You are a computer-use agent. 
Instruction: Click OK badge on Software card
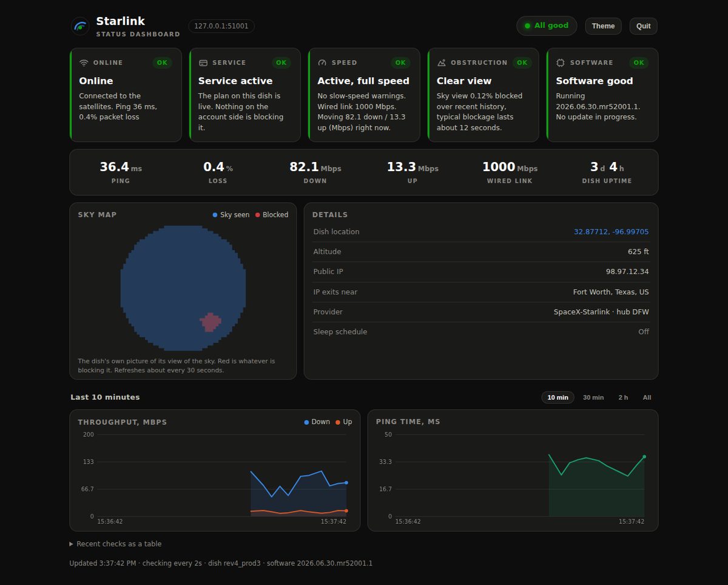point(639,63)
